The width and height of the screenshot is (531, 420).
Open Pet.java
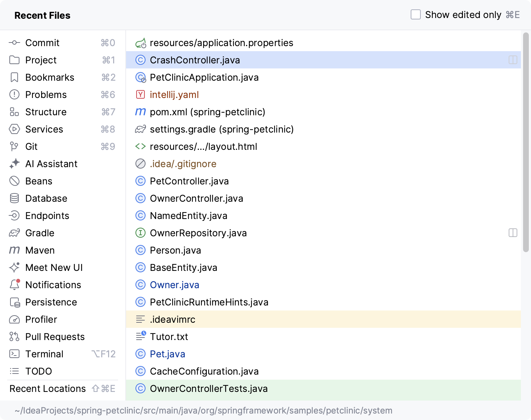pyautogui.click(x=323, y=354)
